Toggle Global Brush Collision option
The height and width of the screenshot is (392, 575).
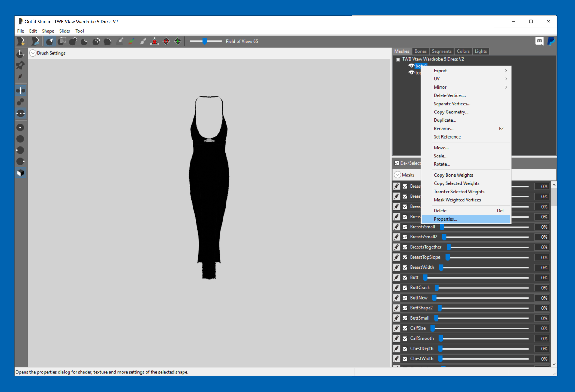coord(21,113)
